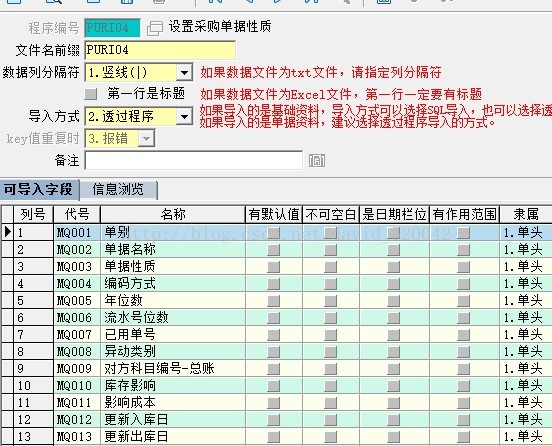Click the 程序编号 field showing PURI04
Screen dimensions: 552x446
coord(112,28)
